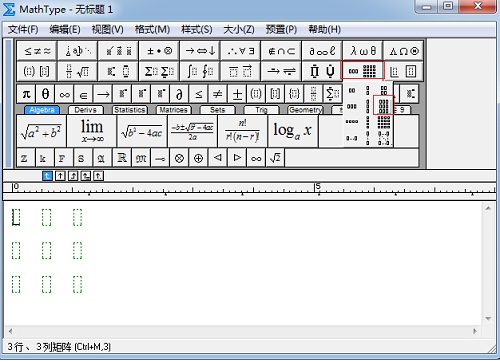Insert the not-equal symbol button

[x=218, y=94]
